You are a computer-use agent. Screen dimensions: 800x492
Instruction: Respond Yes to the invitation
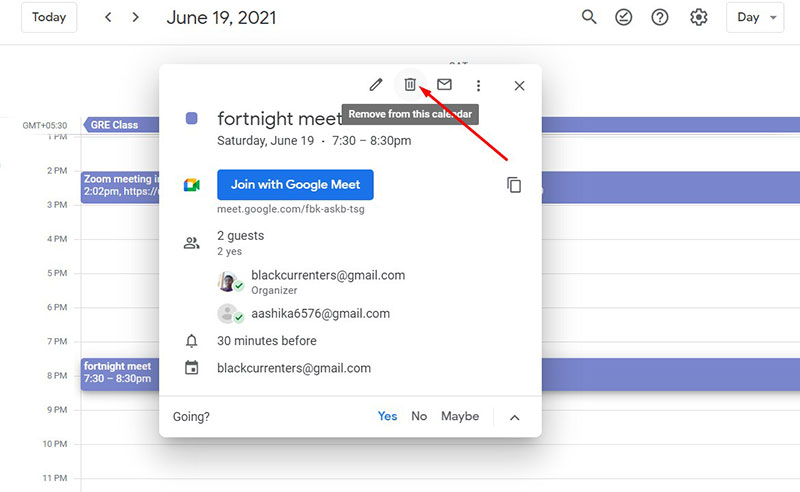pos(387,416)
